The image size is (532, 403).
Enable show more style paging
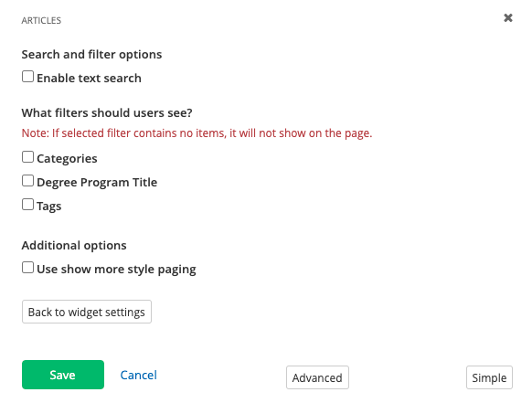pyautogui.click(x=27, y=268)
